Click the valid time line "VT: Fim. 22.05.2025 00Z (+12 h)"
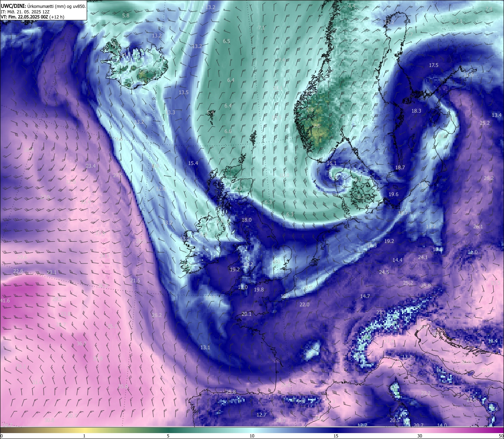 32,17
